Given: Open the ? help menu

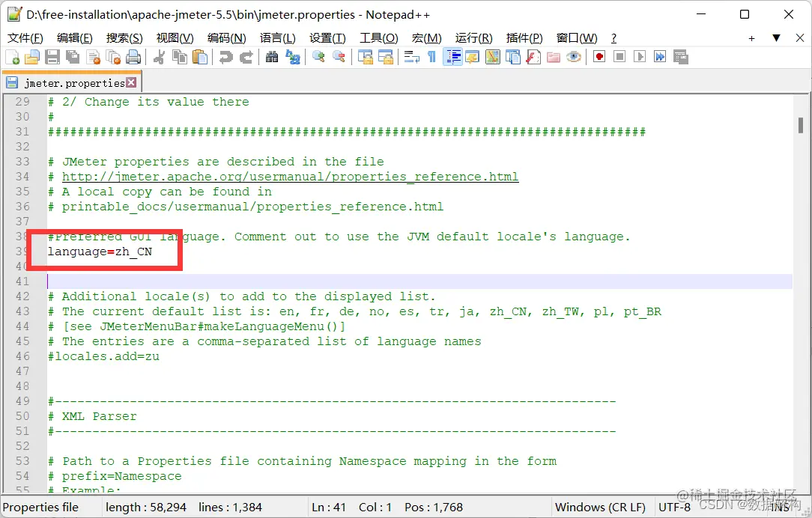Looking at the screenshot, I should [x=613, y=38].
